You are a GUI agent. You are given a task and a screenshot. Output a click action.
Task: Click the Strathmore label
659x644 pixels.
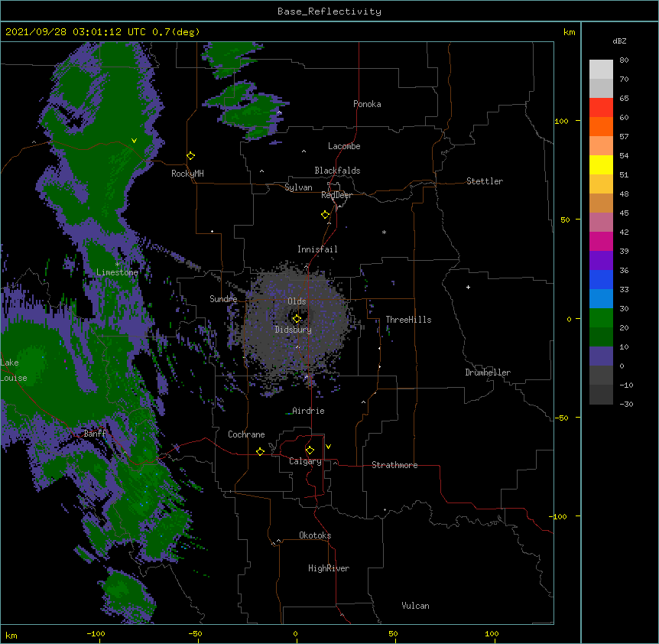[x=394, y=465]
